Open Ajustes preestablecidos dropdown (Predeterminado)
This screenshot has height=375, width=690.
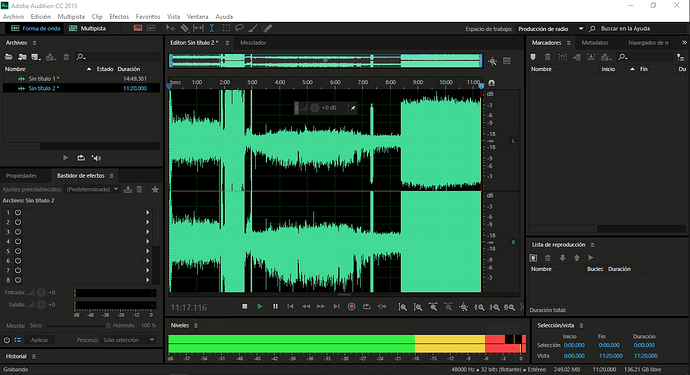[x=92, y=189]
